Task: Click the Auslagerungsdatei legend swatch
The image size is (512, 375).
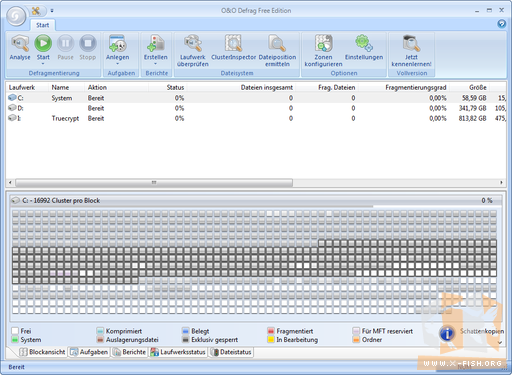Action: (x=100, y=340)
